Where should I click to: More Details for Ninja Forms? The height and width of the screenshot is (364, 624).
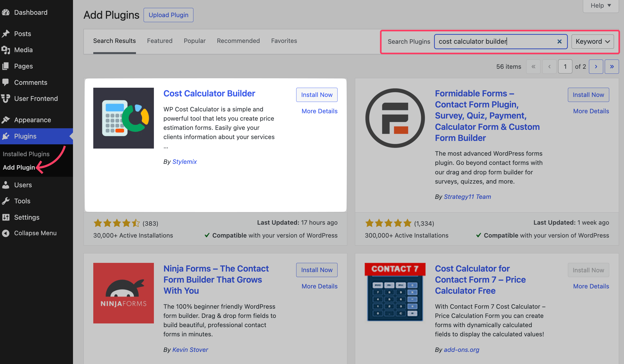[x=319, y=286]
